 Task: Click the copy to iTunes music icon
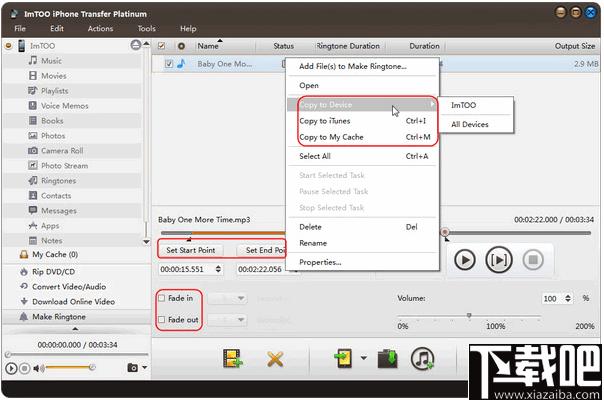423,358
